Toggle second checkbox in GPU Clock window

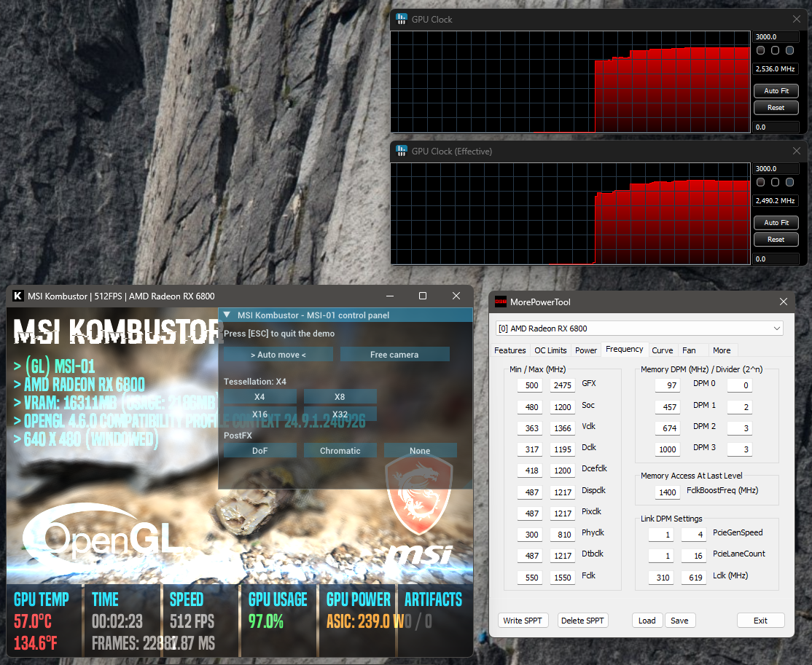[776, 50]
